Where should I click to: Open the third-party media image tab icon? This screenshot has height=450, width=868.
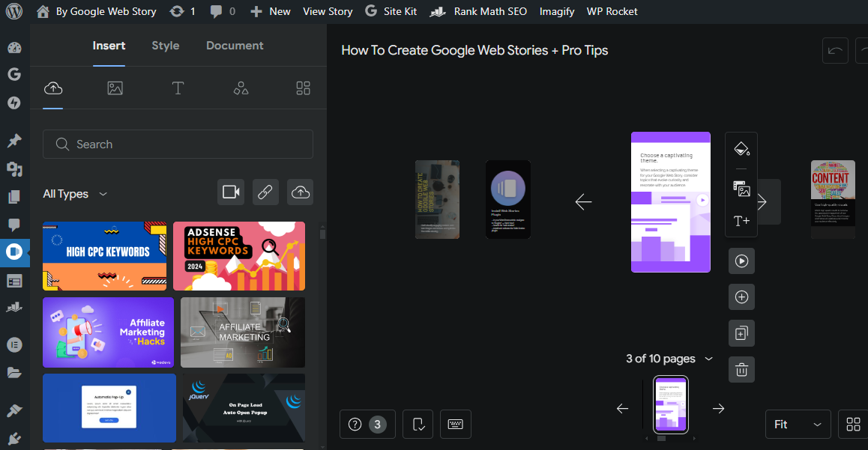point(115,88)
